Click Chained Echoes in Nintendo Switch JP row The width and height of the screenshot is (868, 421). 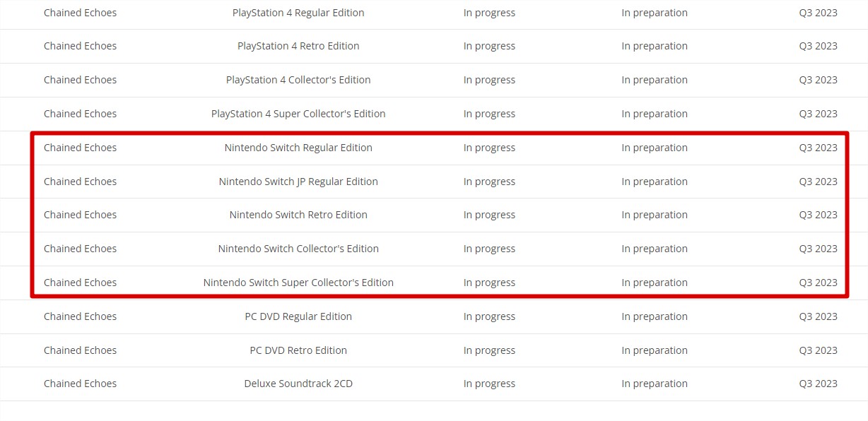[x=80, y=182]
